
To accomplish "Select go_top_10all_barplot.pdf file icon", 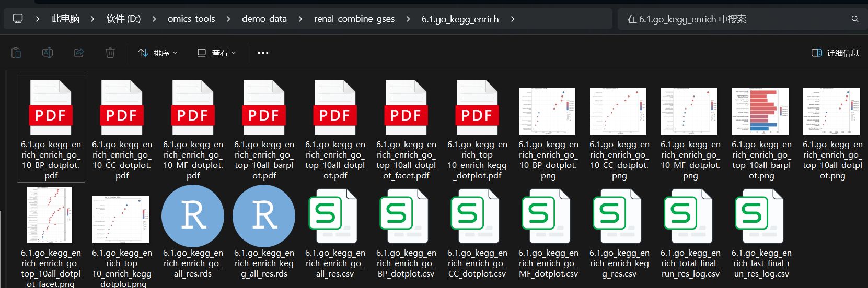I will [264, 107].
